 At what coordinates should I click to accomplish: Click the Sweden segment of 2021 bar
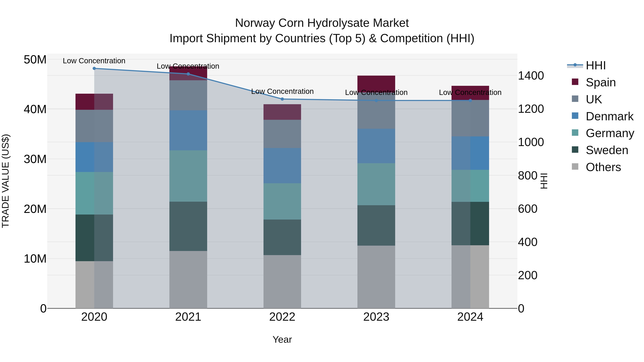(188, 226)
